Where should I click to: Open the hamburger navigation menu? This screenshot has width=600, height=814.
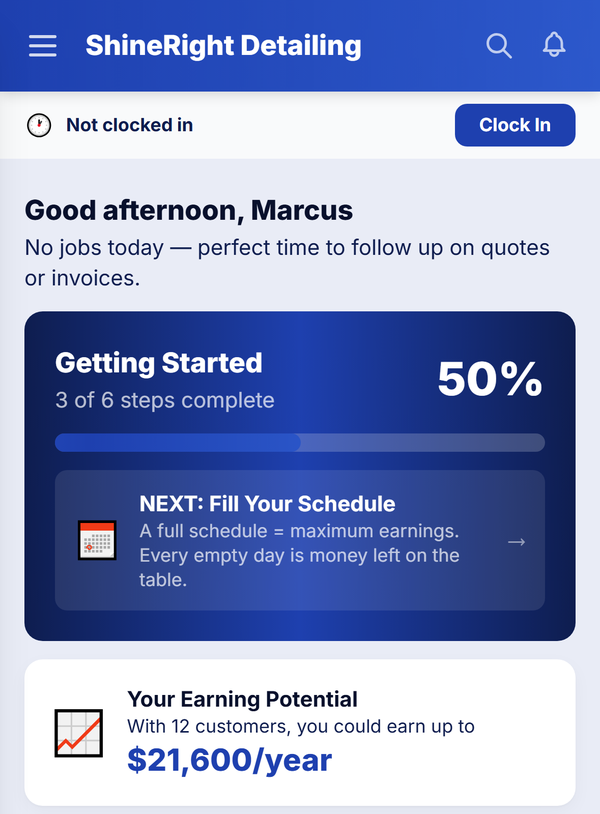click(x=43, y=46)
